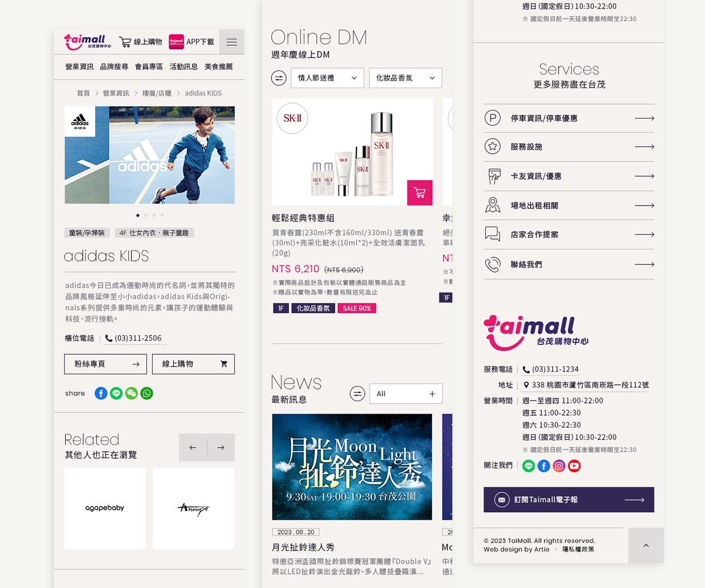Open the adidas KIDS banner image
Viewport: 705px width, 588px height.
150,155
